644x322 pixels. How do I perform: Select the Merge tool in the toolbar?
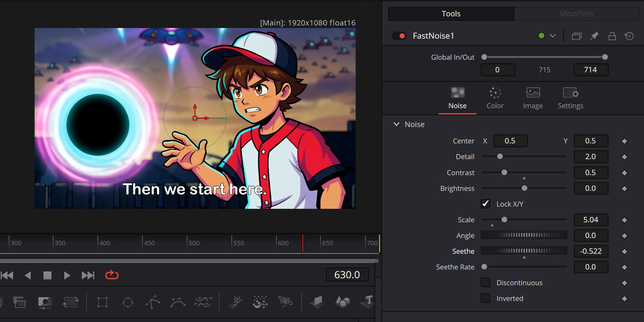[x=19, y=302]
